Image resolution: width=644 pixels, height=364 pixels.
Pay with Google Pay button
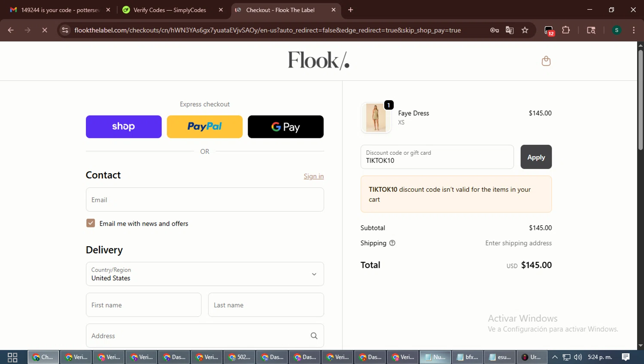coord(286,127)
